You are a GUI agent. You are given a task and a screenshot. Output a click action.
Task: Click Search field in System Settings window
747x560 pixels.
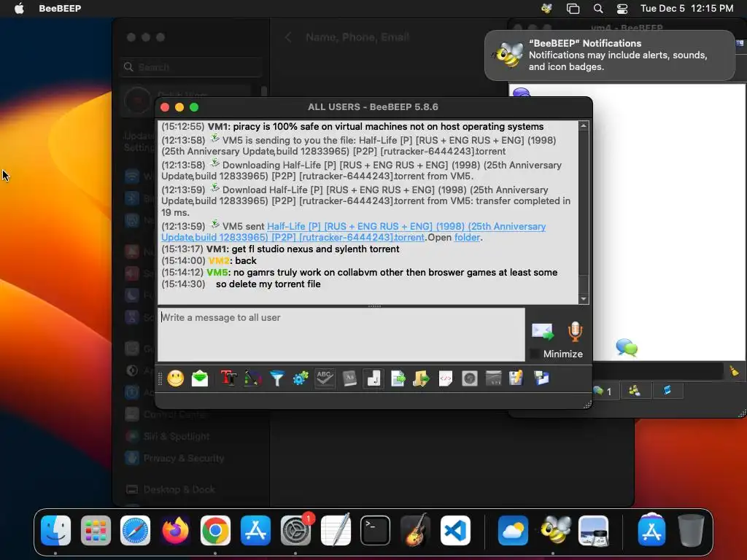tap(192, 67)
